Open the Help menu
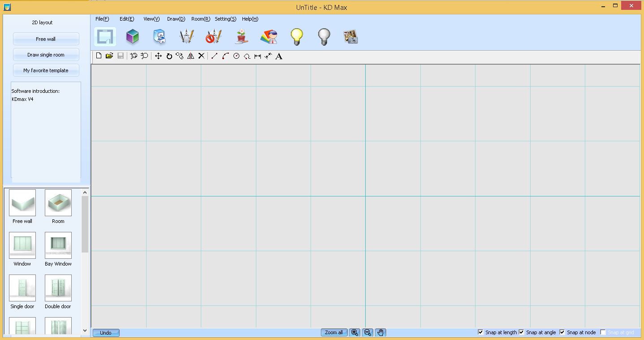This screenshot has width=644, height=340. 250,19
